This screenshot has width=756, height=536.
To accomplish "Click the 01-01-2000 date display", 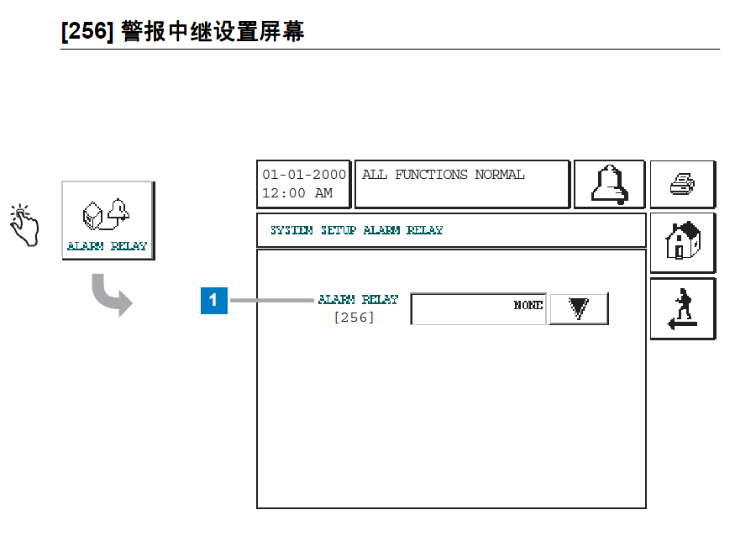I will pyautogui.click(x=304, y=175).
